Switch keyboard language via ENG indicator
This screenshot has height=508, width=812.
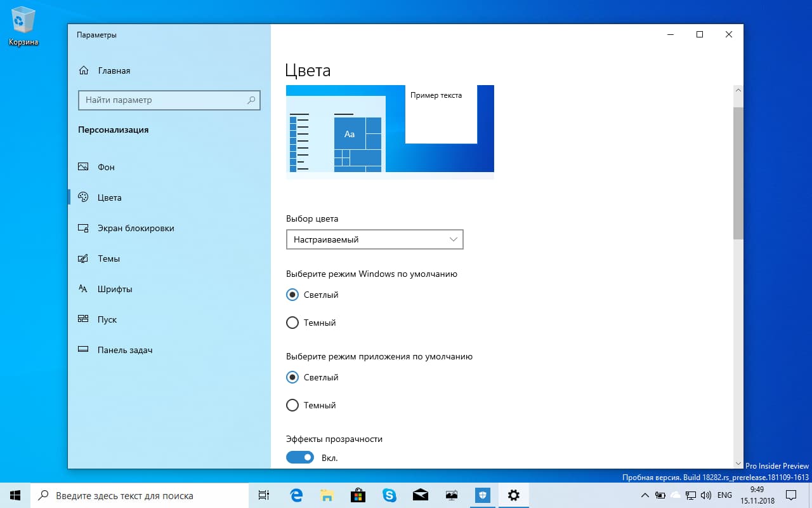coord(724,495)
